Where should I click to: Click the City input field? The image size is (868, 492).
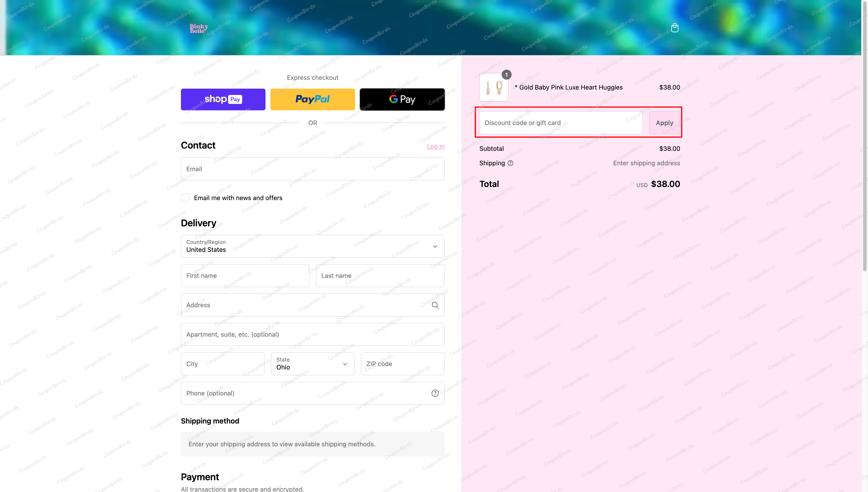pyautogui.click(x=222, y=364)
